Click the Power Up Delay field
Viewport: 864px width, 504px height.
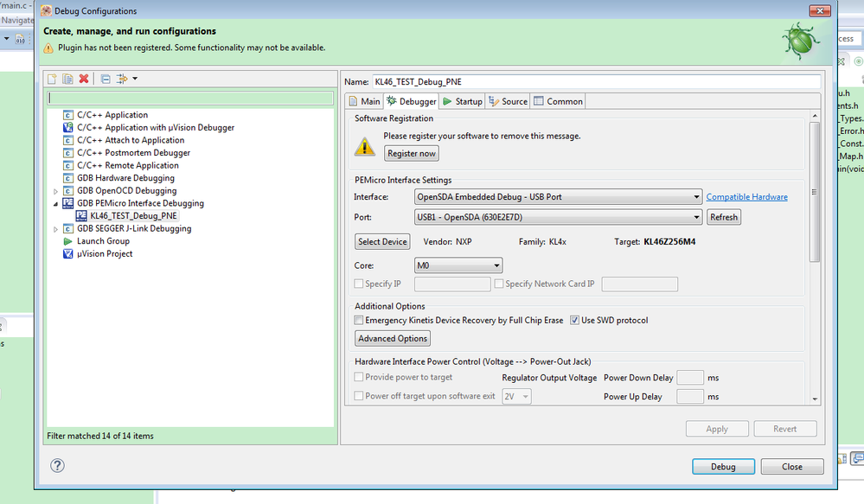[x=690, y=396]
